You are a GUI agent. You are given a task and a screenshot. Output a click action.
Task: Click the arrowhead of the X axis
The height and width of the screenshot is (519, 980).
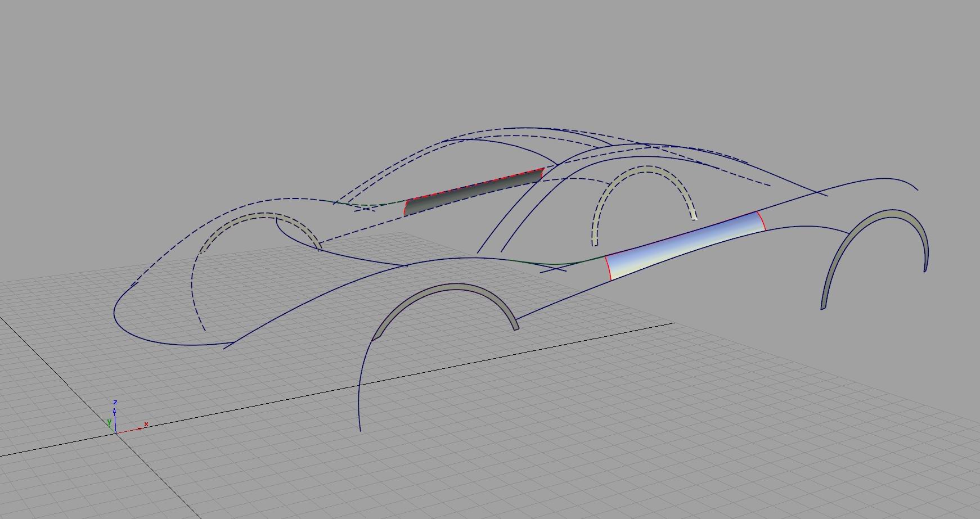[140, 428]
